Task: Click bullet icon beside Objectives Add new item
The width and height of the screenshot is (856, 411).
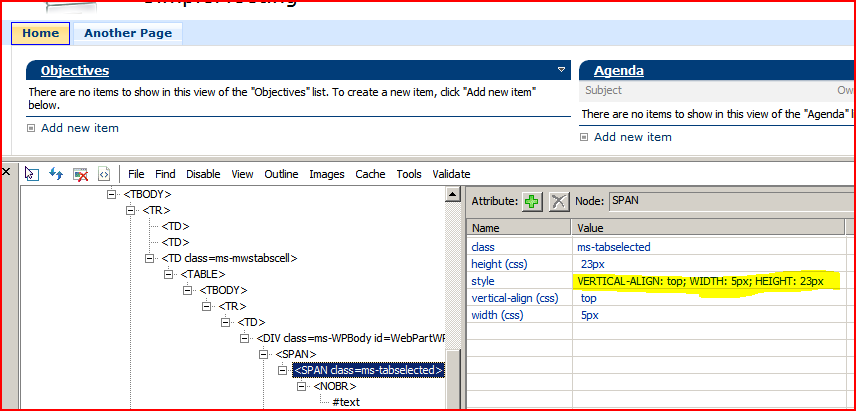Action: click(x=32, y=128)
